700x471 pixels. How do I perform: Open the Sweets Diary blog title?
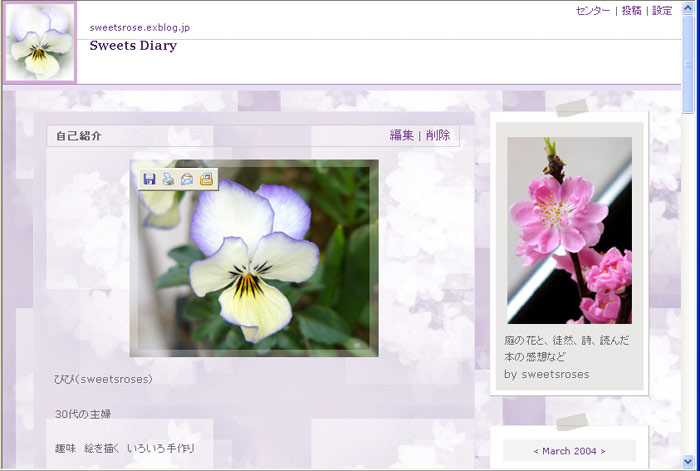click(133, 45)
